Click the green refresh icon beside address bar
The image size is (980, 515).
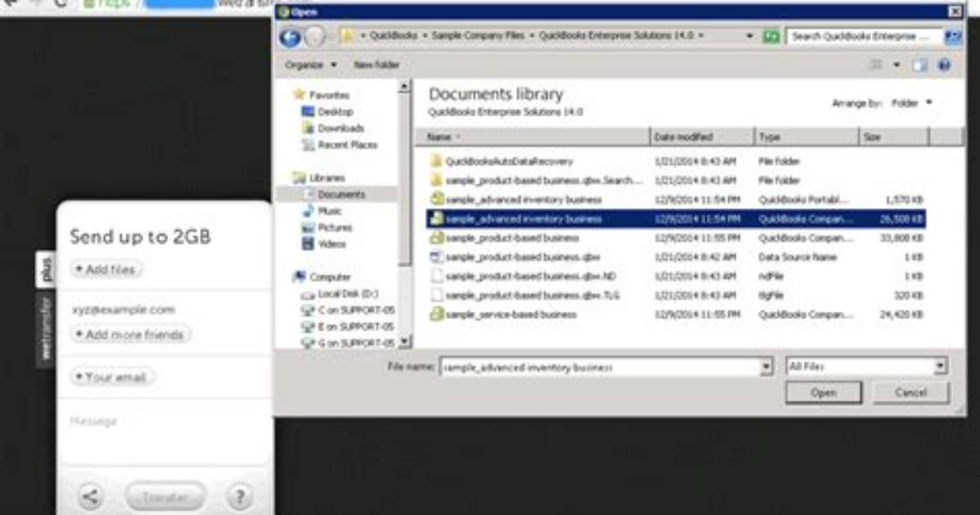coord(771,37)
